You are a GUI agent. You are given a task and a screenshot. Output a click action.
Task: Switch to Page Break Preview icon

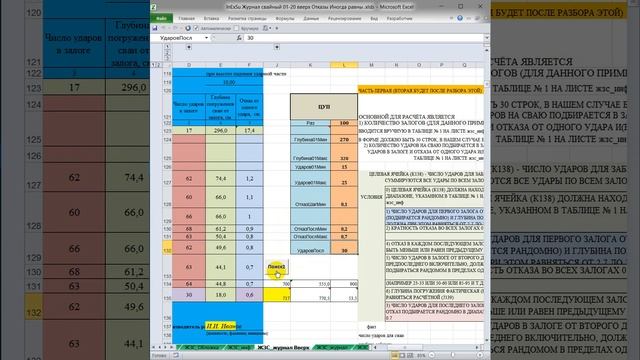(410, 356)
